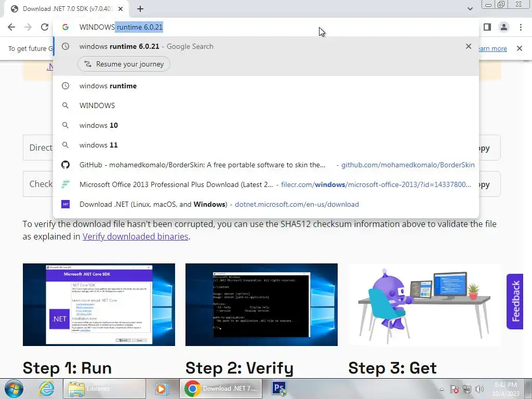Click the command prompt verify screenshot
The height and width of the screenshot is (399, 532).
261,304
